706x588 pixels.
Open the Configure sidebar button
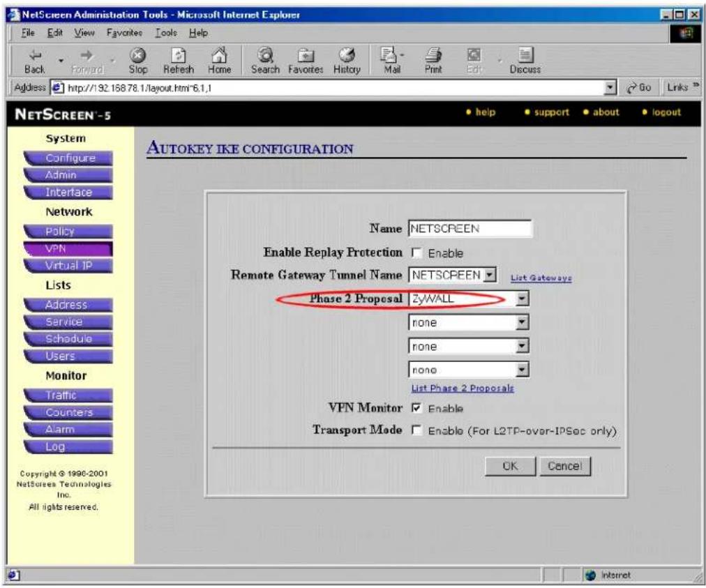coord(68,158)
